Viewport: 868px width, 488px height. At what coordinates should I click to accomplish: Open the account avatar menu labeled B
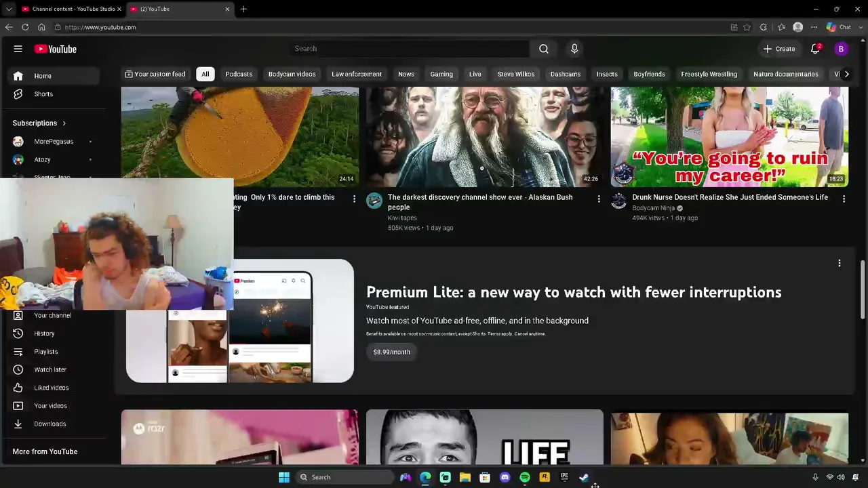tap(841, 49)
